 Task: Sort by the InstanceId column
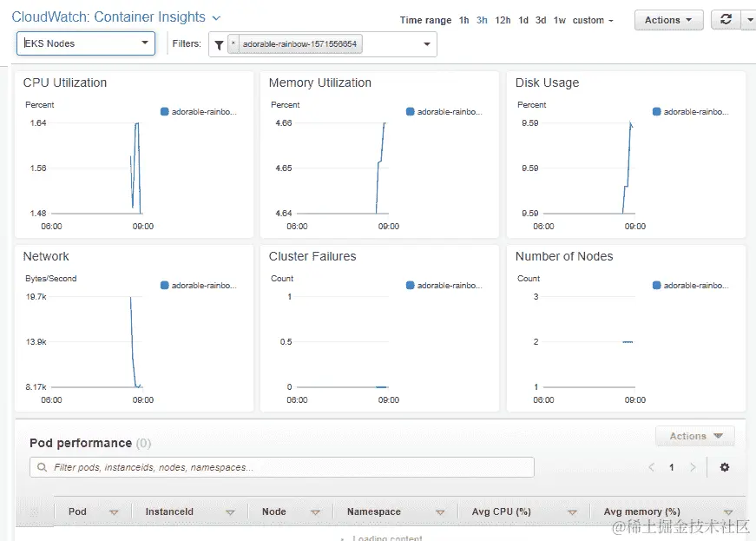point(230,512)
